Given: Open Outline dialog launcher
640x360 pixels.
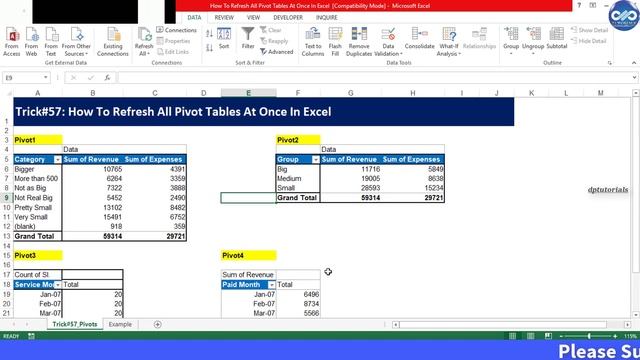Looking at the screenshot, I should (x=610, y=63).
